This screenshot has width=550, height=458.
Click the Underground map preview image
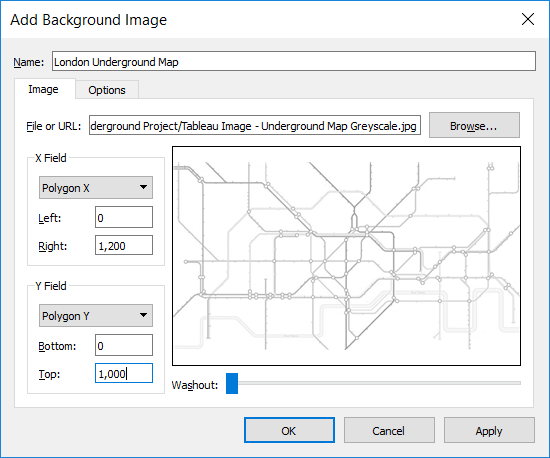point(347,256)
